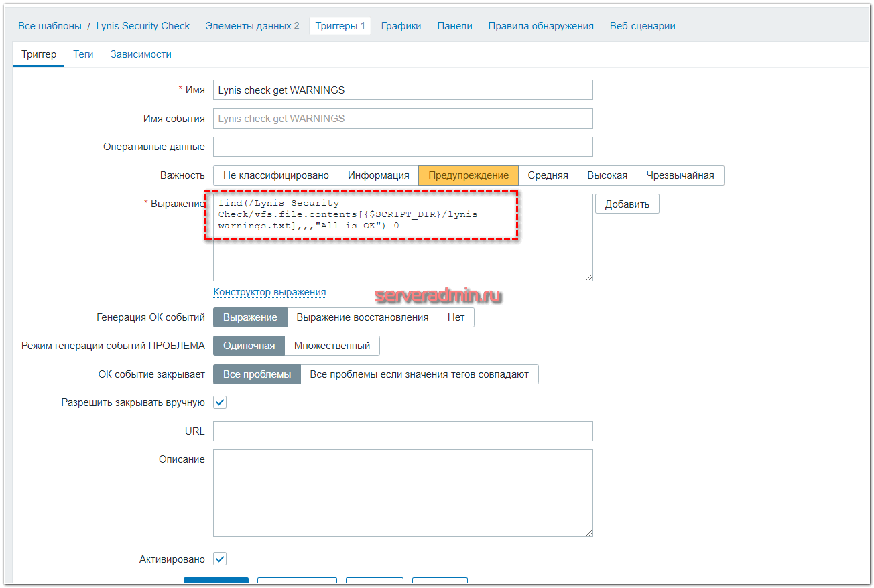Image resolution: width=874 pixels, height=588 pixels.
Task: Click the URL input field
Action: tap(403, 431)
